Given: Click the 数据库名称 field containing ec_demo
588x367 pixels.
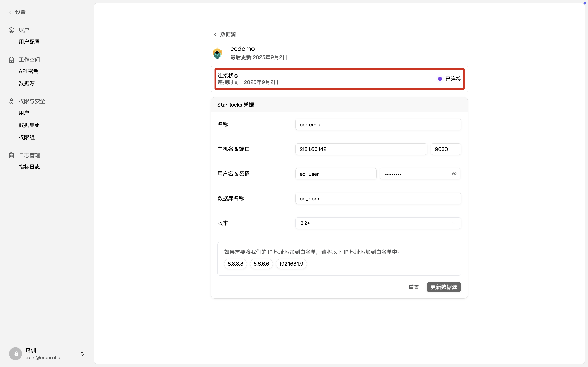Looking at the screenshot, I should [x=378, y=198].
